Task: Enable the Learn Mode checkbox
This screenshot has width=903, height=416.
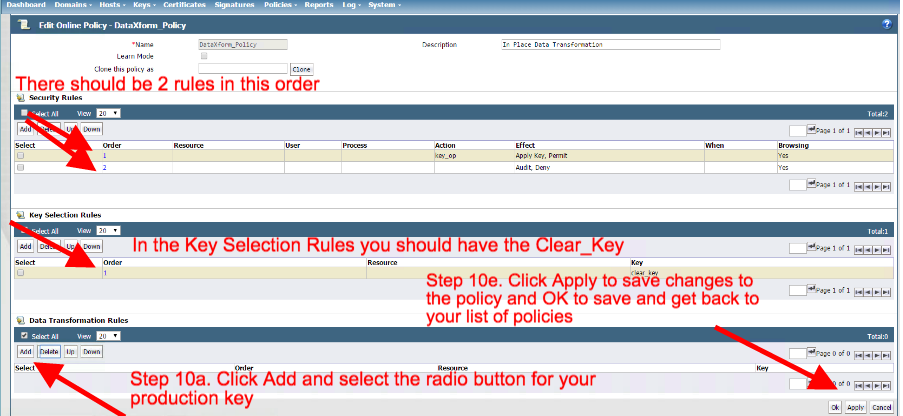Action: [x=204, y=57]
